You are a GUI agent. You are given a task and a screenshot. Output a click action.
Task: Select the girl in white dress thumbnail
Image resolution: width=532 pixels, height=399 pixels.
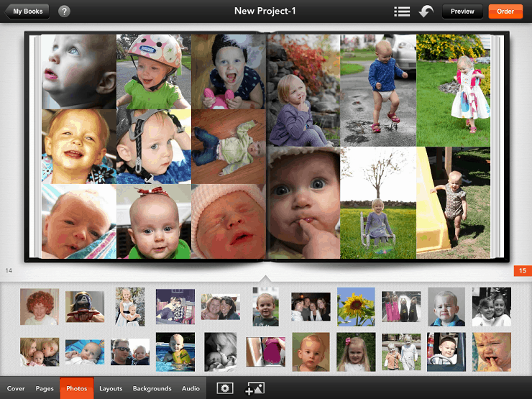click(130, 307)
